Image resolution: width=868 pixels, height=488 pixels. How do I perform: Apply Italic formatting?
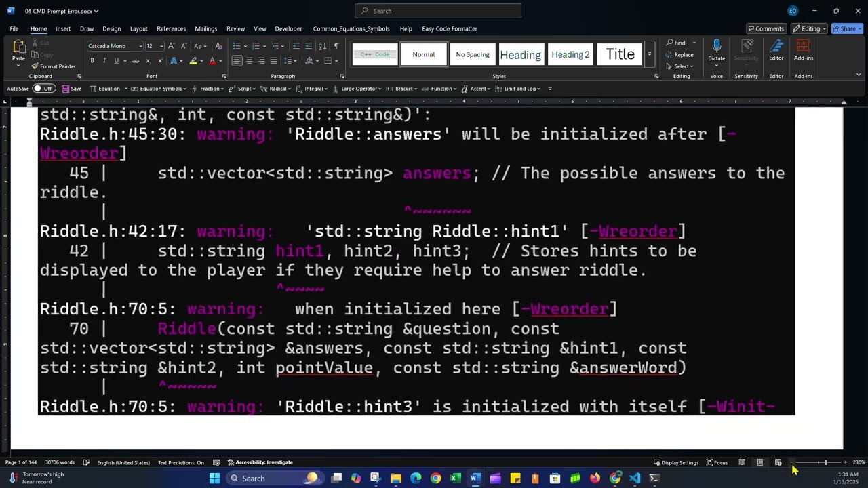(104, 61)
